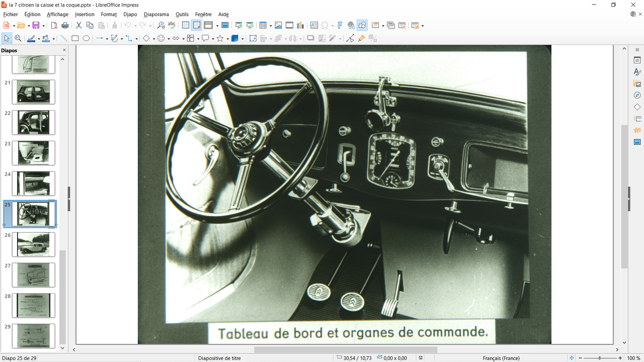
Task: Select the Line drawing tool
Action: pyautogui.click(x=64, y=38)
